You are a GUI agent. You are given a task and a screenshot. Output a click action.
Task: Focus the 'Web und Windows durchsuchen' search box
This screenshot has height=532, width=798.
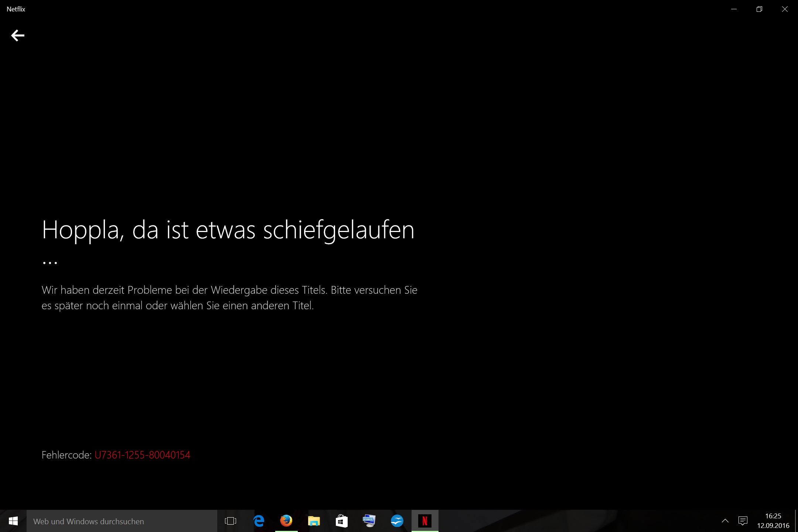(122, 521)
